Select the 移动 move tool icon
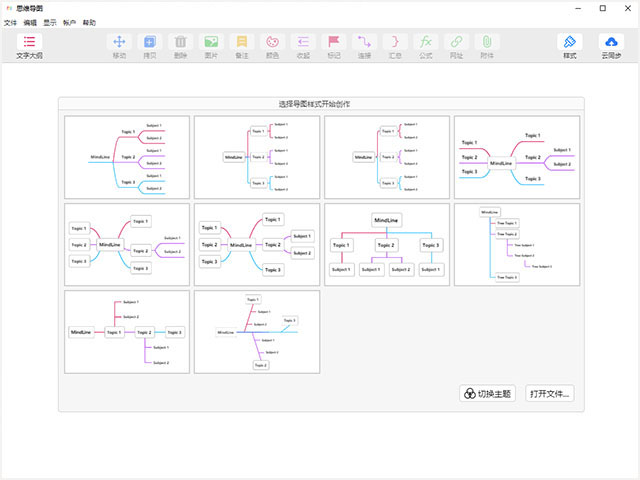 point(119,42)
